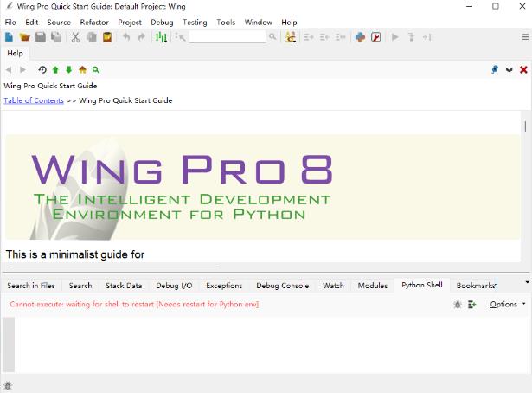Open the Help panel options chevron
The width and height of the screenshot is (532, 393).
pyautogui.click(x=509, y=70)
